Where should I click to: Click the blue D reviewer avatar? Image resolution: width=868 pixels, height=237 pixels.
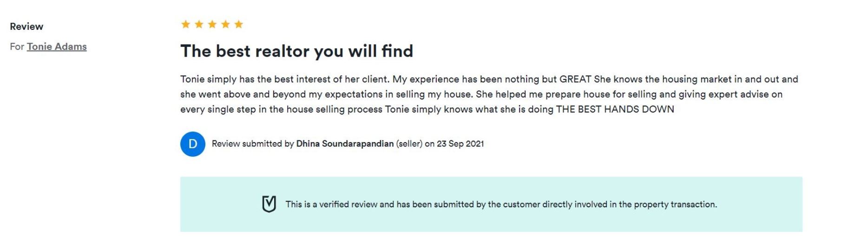[x=193, y=144]
